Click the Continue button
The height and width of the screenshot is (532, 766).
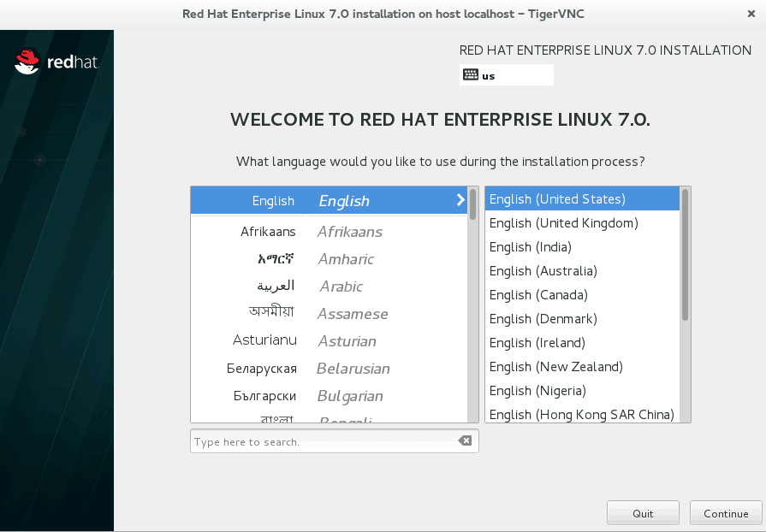[x=726, y=513]
